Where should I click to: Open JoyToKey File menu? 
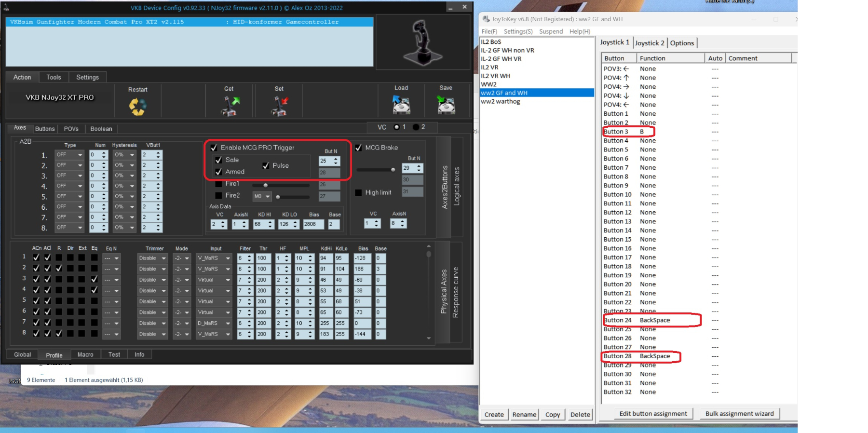pyautogui.click(x=489, y=31)
